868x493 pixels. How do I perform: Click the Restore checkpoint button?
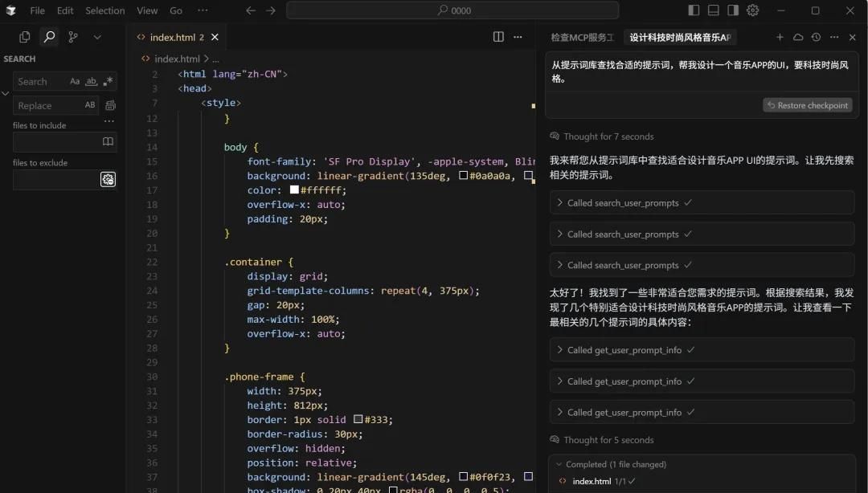tap(807, 105)
